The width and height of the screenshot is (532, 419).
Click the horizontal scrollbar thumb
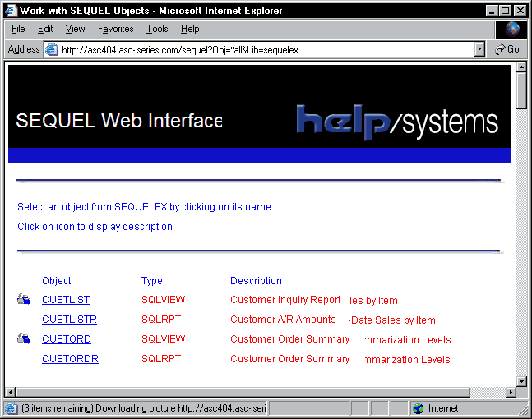click(x=243, y=392)
